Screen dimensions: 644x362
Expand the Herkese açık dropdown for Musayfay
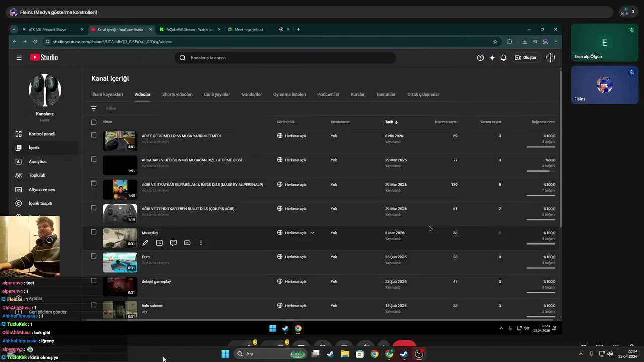pos(312,233)
